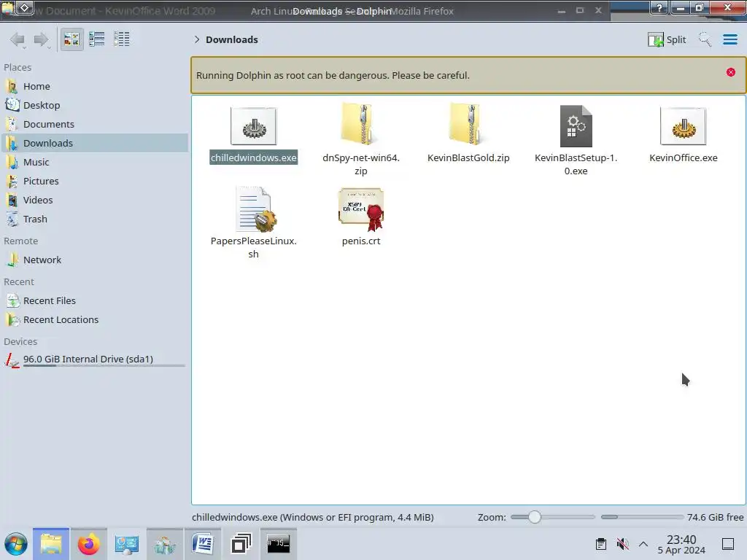Expand hidden system tray icons

click(x=643, y=544)
